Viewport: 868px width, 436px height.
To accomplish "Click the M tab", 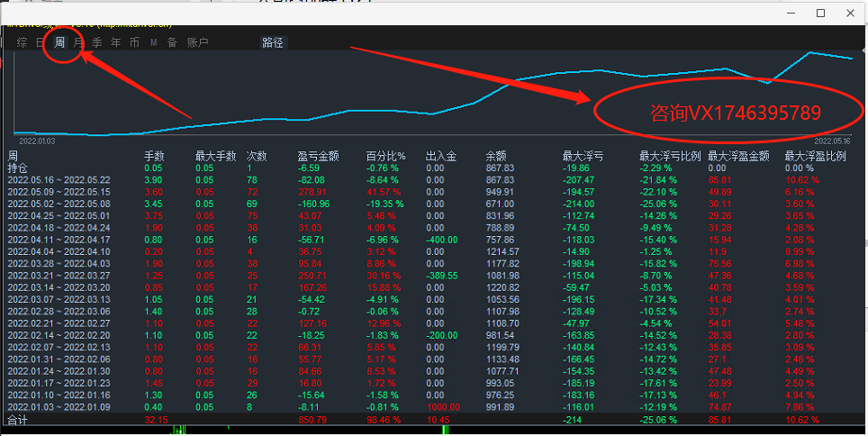I will pyautogui.click(x=153, y=42).
